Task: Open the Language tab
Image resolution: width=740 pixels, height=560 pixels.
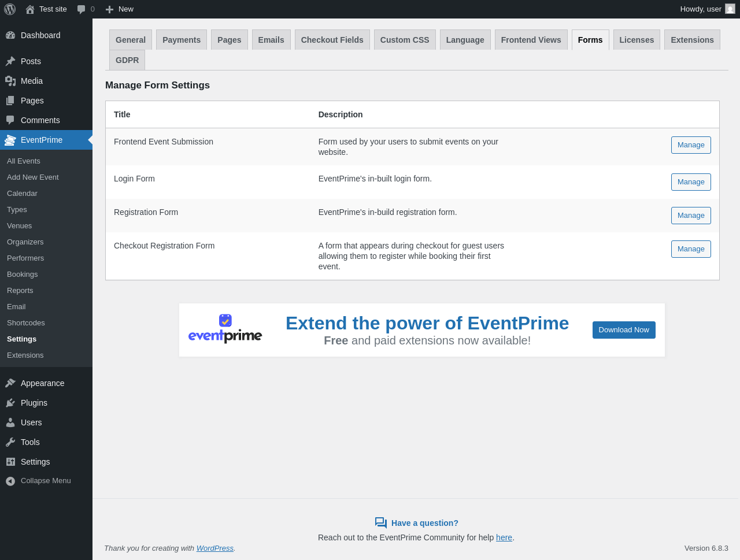Action: (x=465, y=40)
